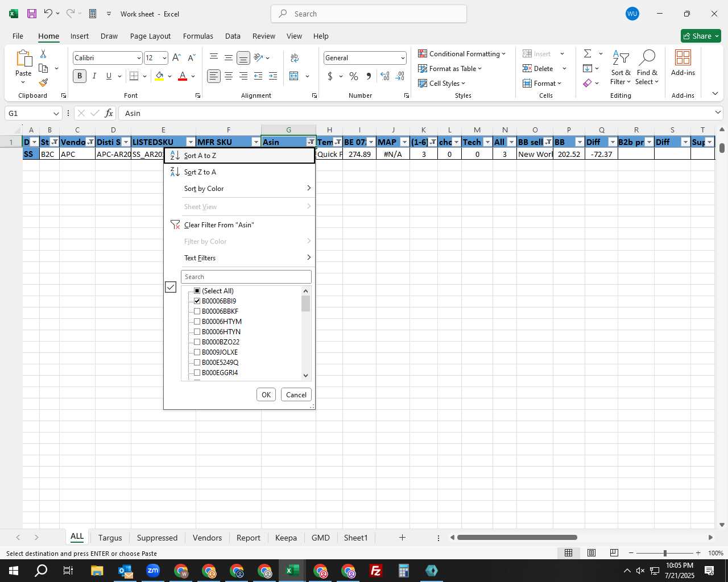Open Excel from Windows taskbar
The width and height of the screenshot is (728, 582).
(x=292, y=571)
